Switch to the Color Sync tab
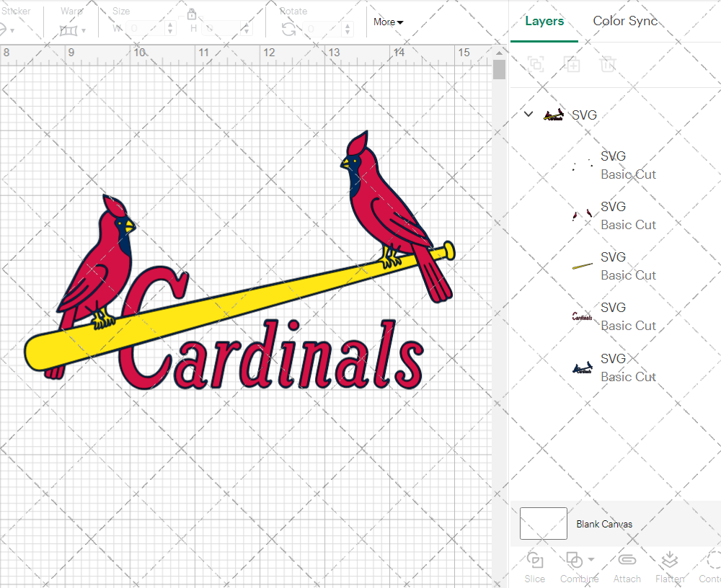This screenshot has width=721, height=588. click(x=625, y=21)
